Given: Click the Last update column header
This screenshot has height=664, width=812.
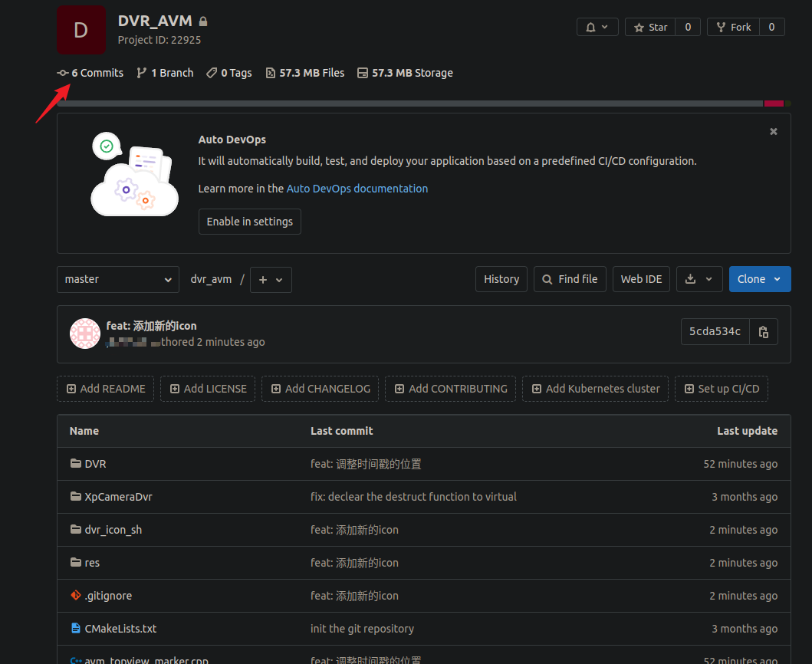Looking at the screenshot, I should click(748, 431).
